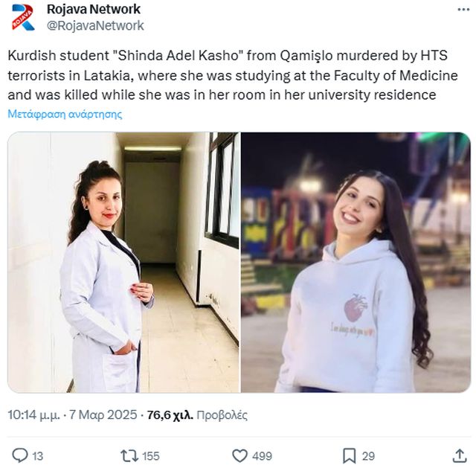Click the share upload icon
The height and width of the screenshot is (471, 476).
[x=460, y=456]
